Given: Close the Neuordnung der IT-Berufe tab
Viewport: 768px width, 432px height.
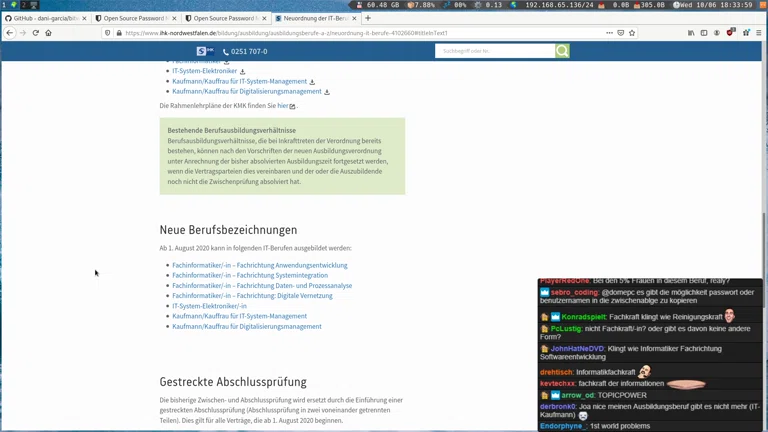Looking at the screenshot, I should click(x=354, y=18).
